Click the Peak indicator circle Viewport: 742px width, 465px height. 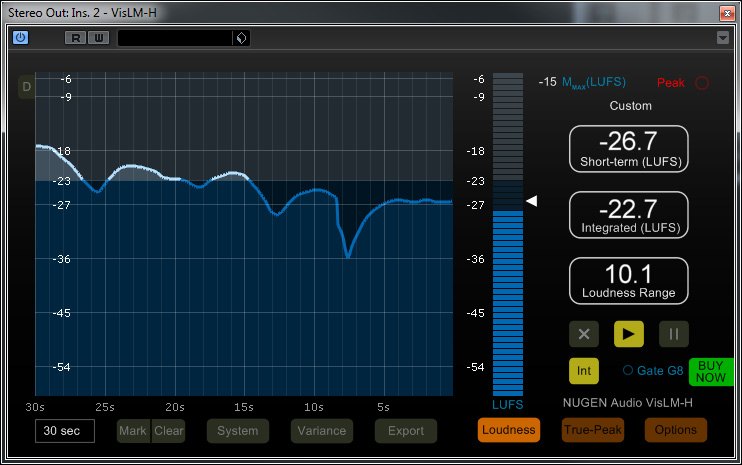(x=702, y=83)
